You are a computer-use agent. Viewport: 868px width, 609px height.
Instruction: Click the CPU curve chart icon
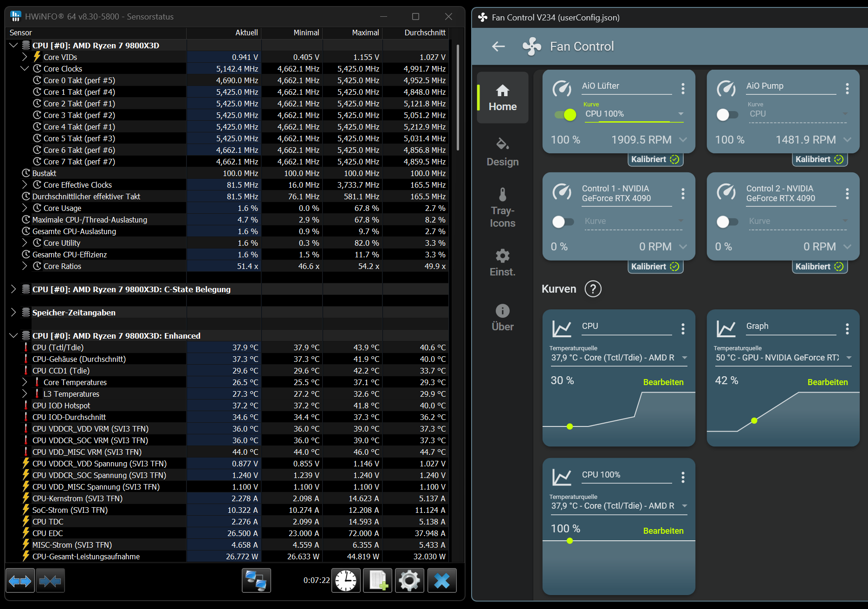pyautogui.click(x=562, y=328)
